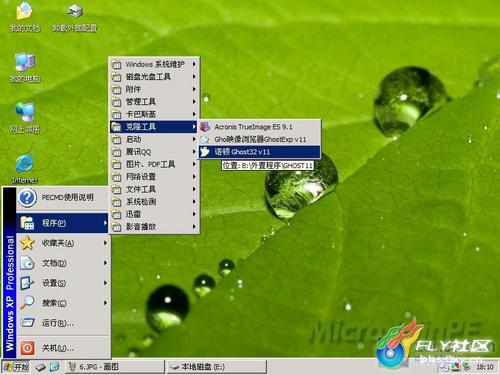Open the 我的文档 desktop icon
This screenshot has height=375, width=500.
pyautogui.click(x=24, y=17)
